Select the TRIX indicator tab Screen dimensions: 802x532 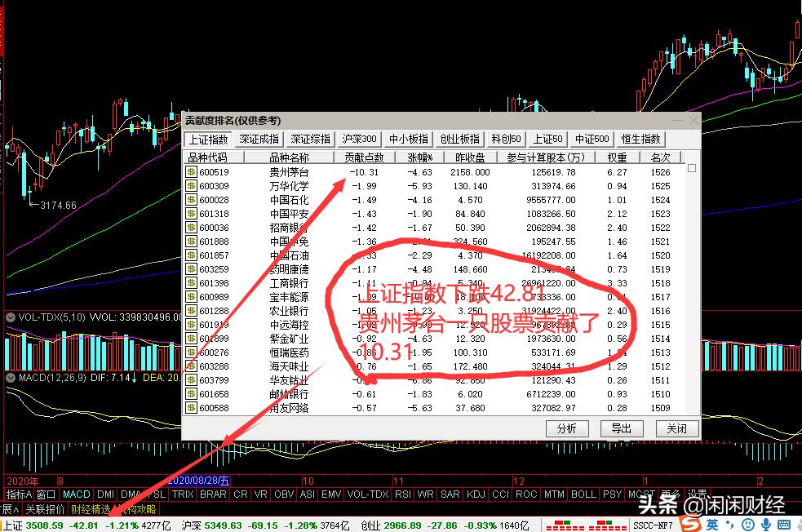(x=183, y=494)
